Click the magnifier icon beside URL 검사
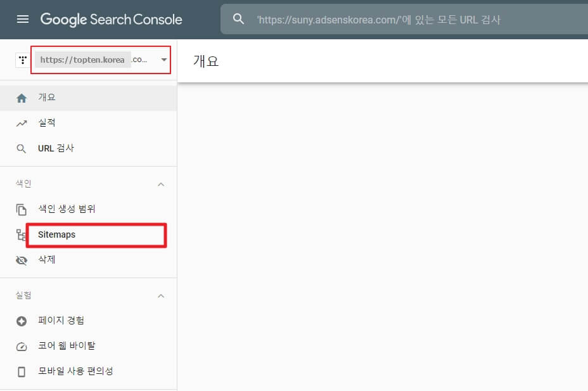The image size is (588, 391). (22, 149)
